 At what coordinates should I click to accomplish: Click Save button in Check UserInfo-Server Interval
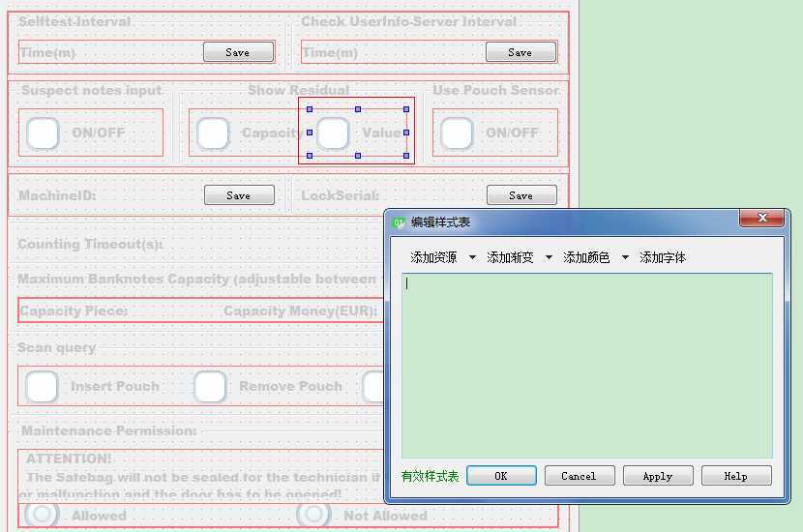coord(520,52)
